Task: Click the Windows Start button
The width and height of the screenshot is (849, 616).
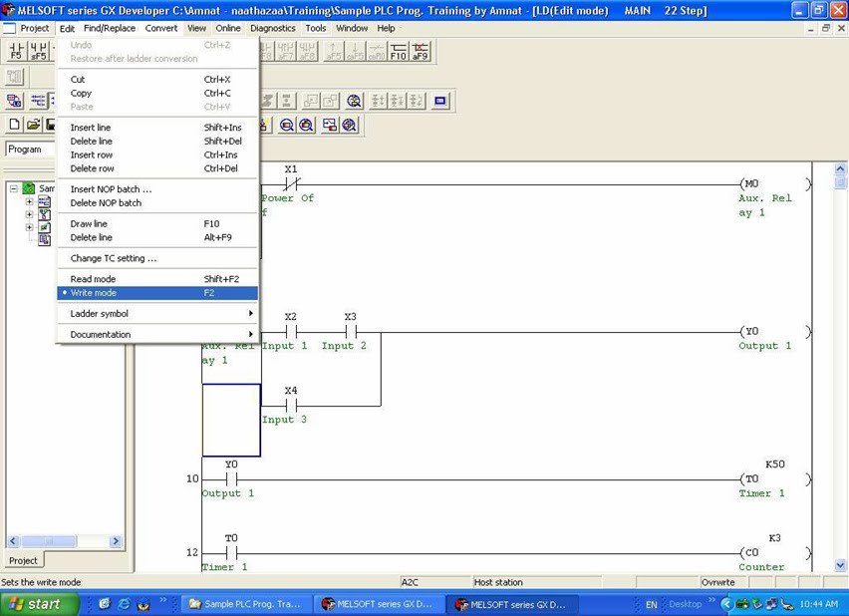Action: 40,604
